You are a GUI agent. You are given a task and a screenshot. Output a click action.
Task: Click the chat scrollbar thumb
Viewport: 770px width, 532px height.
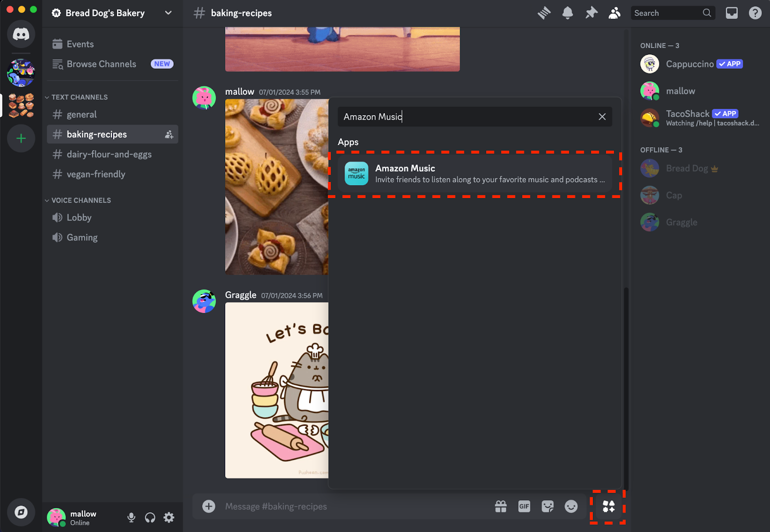[x=626, y=388]
